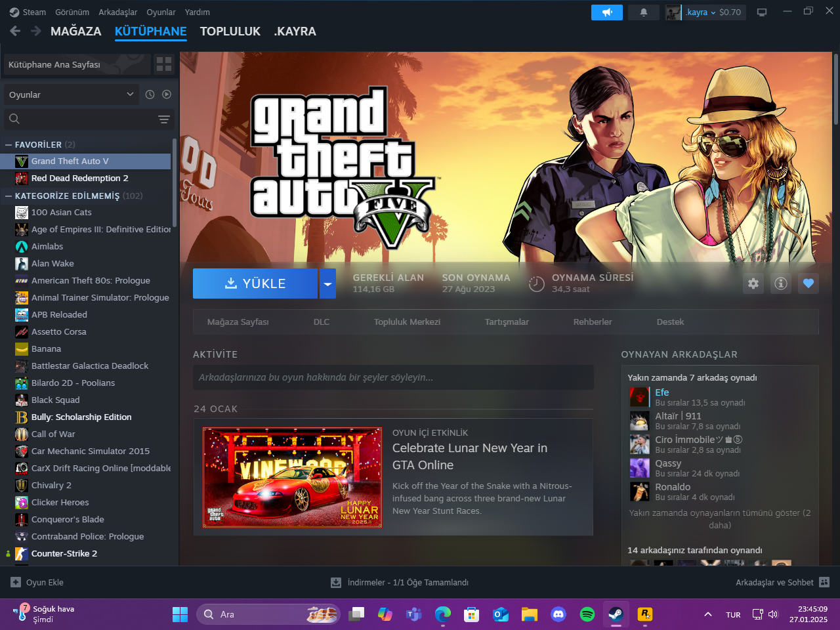Viewport: 840px width, 630px height.
Task: Open Microsoft Edge from the taskbar
Action: (x=443, y=614)
